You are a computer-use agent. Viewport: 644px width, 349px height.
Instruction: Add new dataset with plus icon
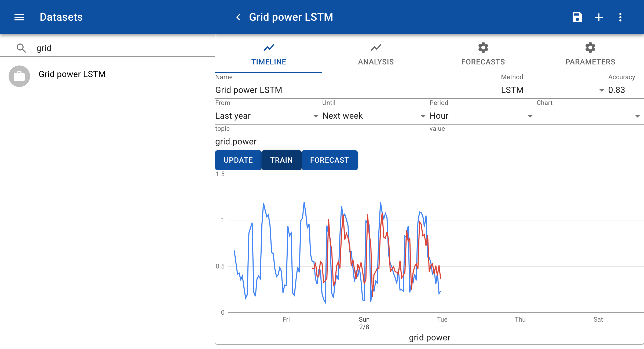pos(599,17)
